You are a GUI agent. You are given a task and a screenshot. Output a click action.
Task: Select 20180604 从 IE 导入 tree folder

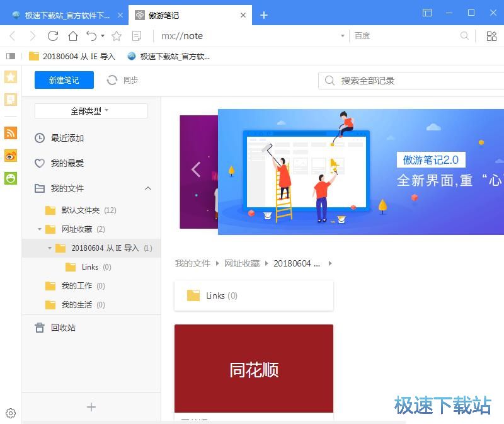pyautogui.click(x=103, y=248)
